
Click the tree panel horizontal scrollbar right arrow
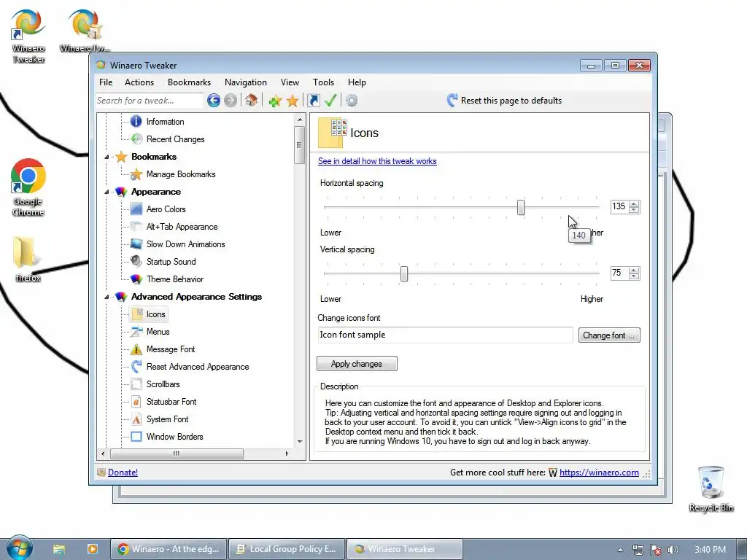click(287, 454)
